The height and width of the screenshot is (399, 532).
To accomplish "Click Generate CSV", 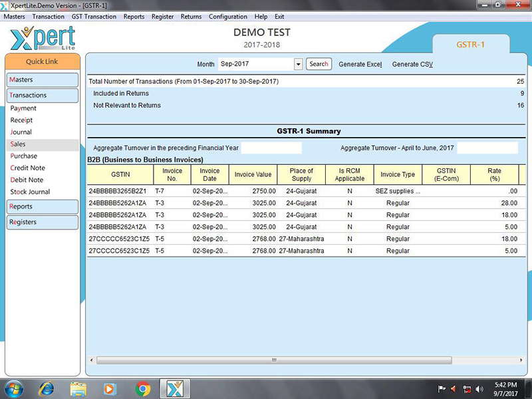I will click(412, 64).
